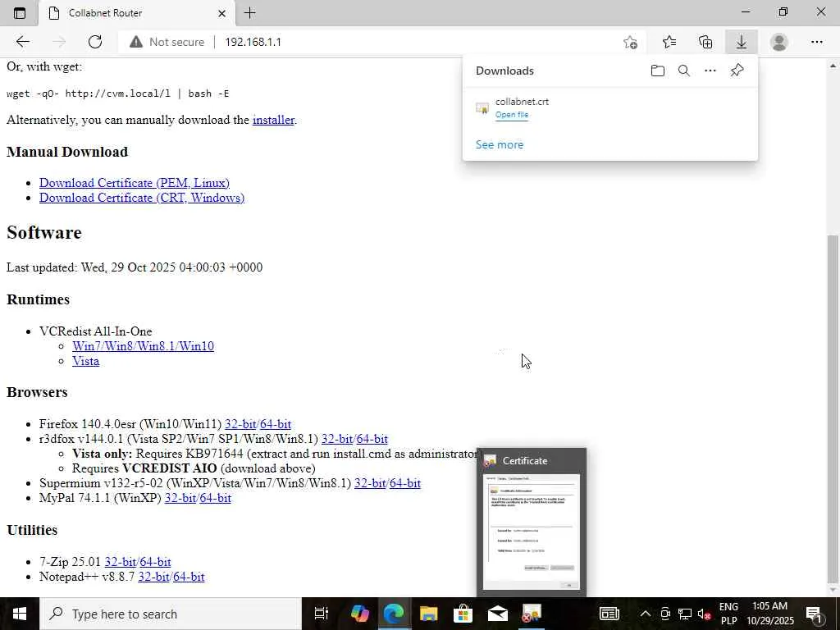Open File Explorer from the taskbar
This screenshot has height=630, width=840.
[428, 614]
